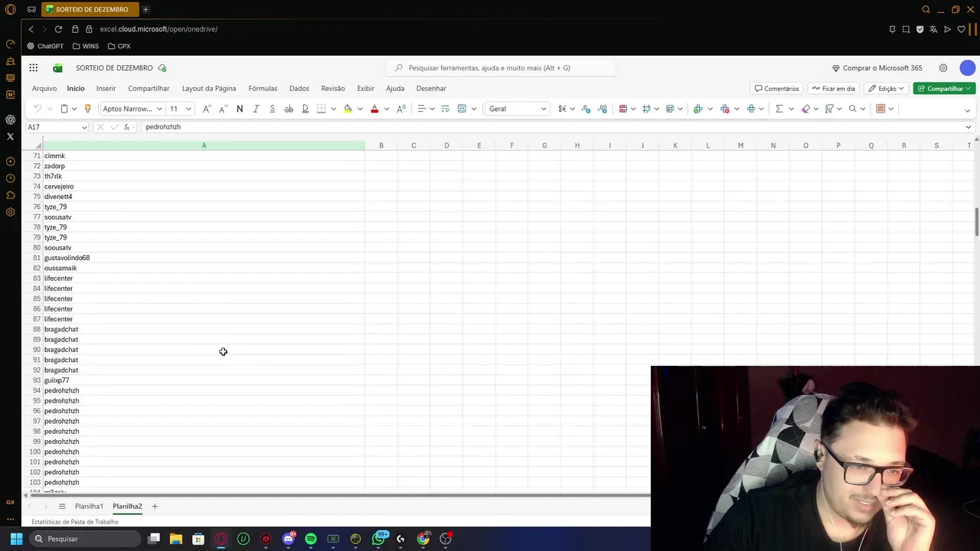980x551 pixels.
Task: Apply cell borders icon
Action: click(x=322, y=109)
